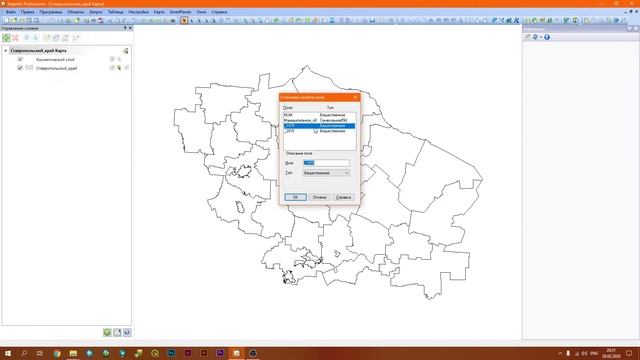The height and width of the screenshot is (360, 640).
Task: Click green Add Layers icon in layer panel
Action: [6, 38]
